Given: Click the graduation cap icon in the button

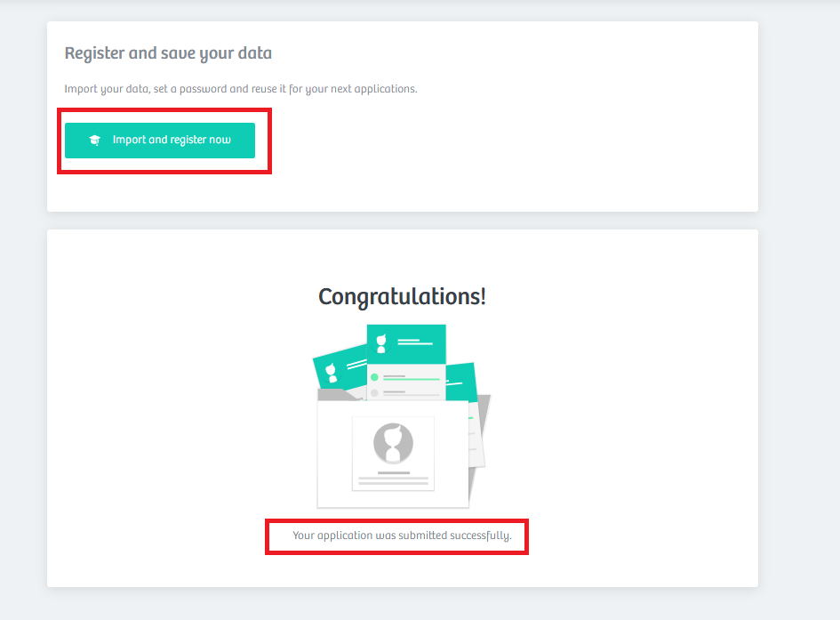Looking at the screenshot, I should click(x=95, y=141).
